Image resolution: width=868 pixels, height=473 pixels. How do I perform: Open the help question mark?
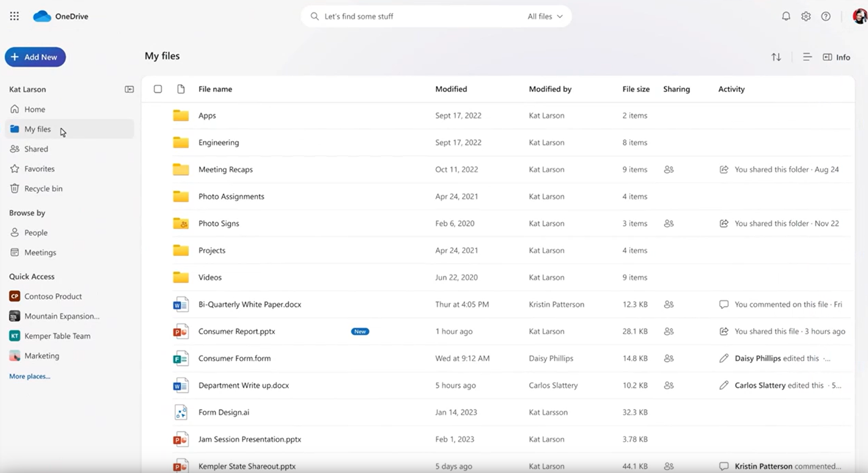[x=826, y=16]
